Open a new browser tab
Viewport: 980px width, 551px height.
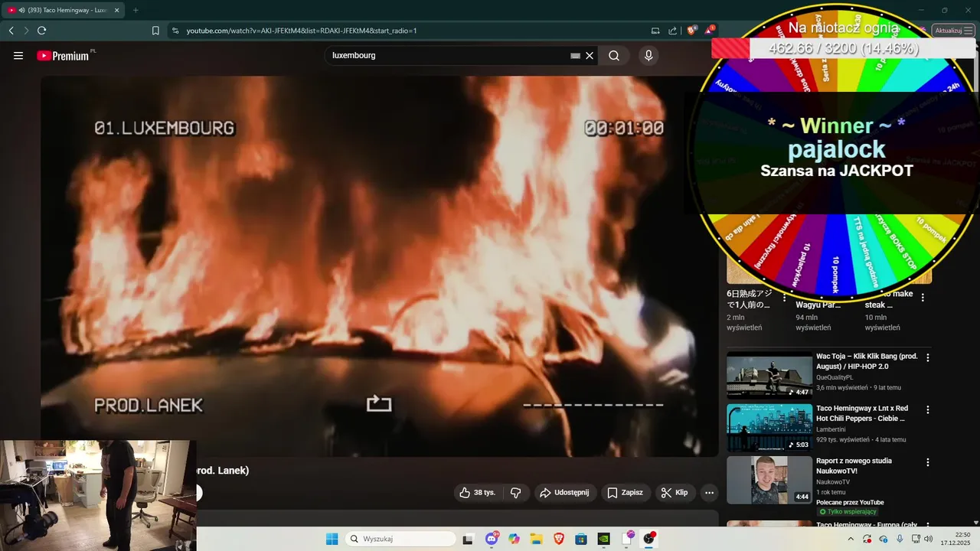(136, 10)
